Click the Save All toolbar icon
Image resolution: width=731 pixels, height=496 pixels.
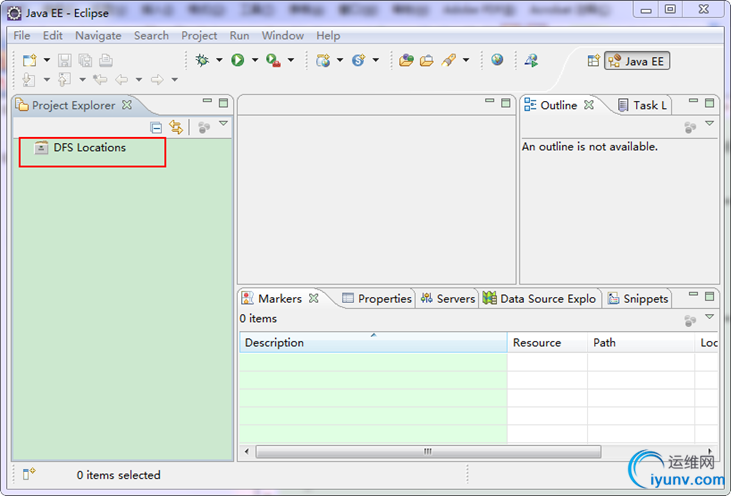pos(85,60)
